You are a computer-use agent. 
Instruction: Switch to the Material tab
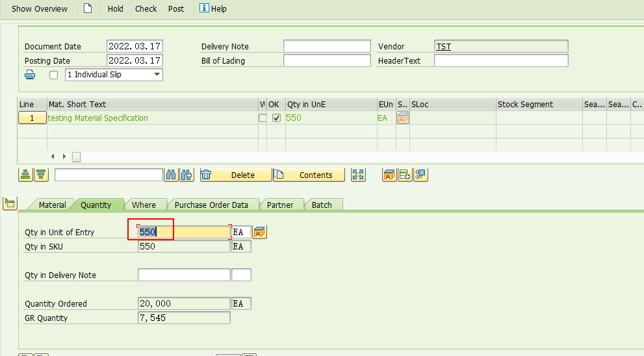pyautogui.click(x=52, y=205)
